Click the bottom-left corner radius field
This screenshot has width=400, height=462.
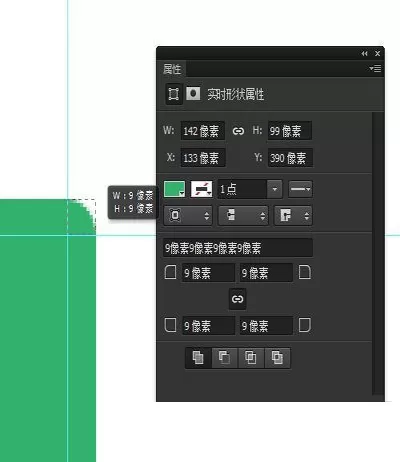208,326
